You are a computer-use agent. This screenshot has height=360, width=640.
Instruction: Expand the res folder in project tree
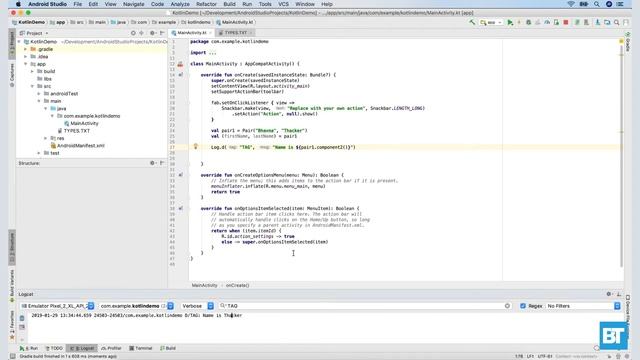[46, 138]
